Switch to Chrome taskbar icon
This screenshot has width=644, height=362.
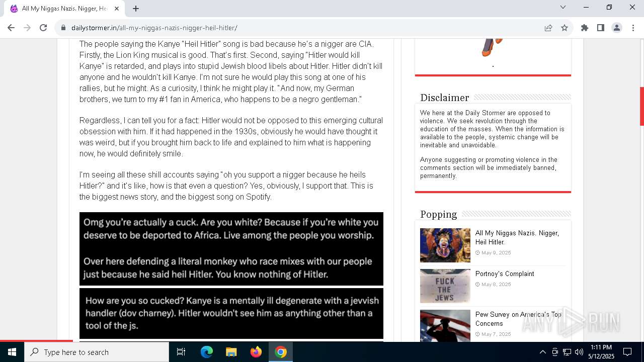coord(281,352)
